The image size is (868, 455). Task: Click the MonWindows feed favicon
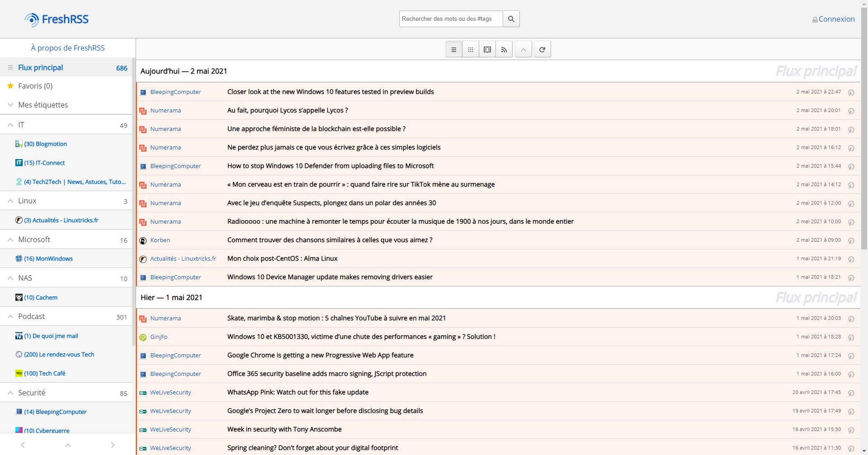pyautogui.click(x=19, y=258)
